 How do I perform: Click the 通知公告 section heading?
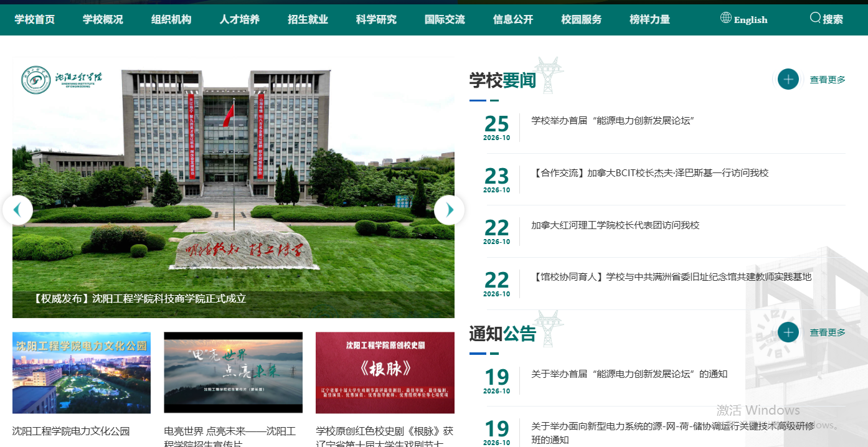tap(502, 334)
